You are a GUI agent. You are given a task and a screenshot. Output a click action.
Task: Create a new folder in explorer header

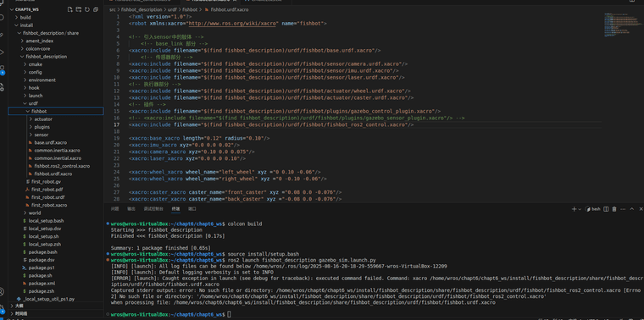pyautogui.click(x=79, y=9)
